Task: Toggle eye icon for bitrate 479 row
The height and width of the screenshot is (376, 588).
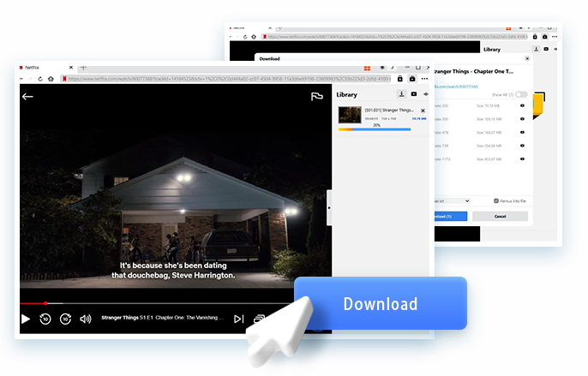Action: click(522, 133)
